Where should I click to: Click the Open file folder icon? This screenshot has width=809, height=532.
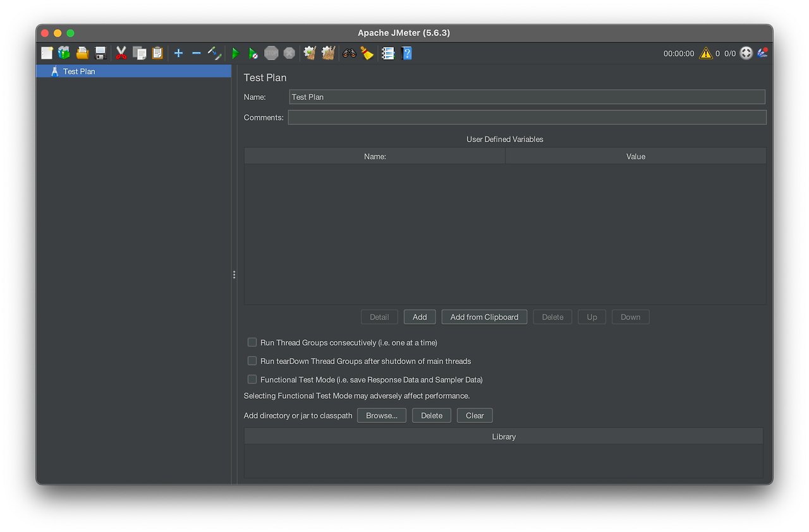pos(82,53)
